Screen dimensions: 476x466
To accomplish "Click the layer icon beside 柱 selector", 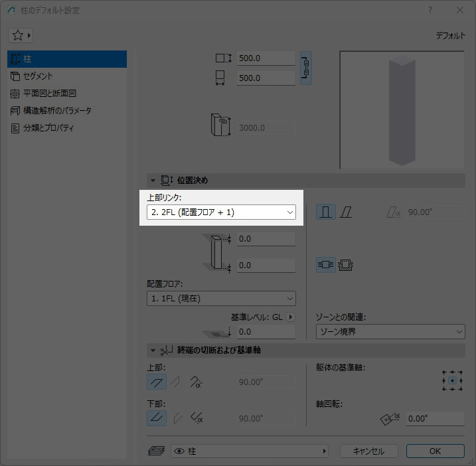I will 157,451.
